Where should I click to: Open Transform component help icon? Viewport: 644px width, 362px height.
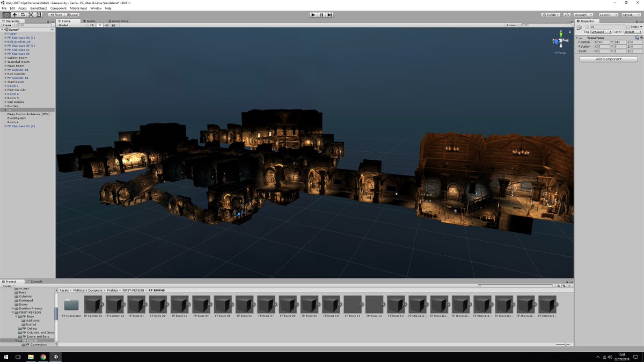tap(636, 38)
